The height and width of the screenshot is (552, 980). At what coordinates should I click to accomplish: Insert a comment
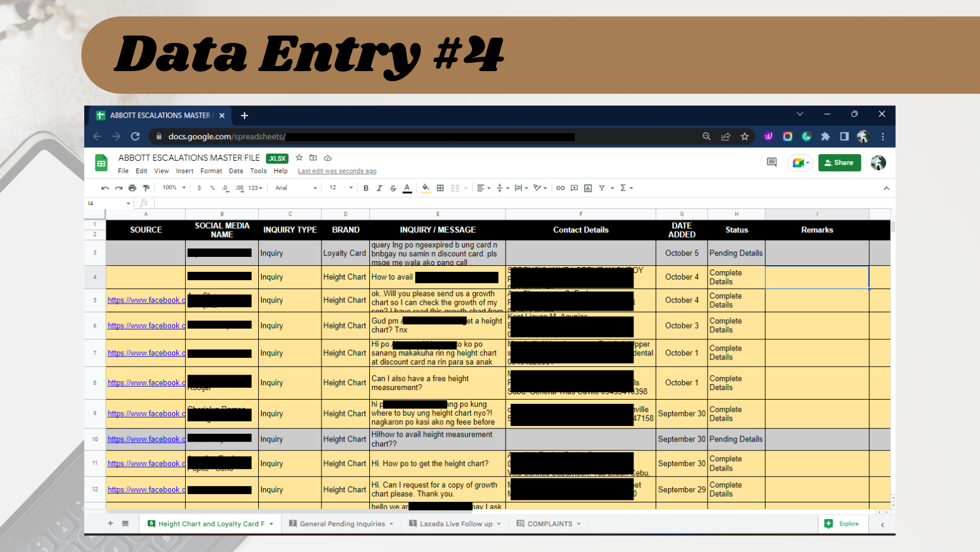pos(574,188)
